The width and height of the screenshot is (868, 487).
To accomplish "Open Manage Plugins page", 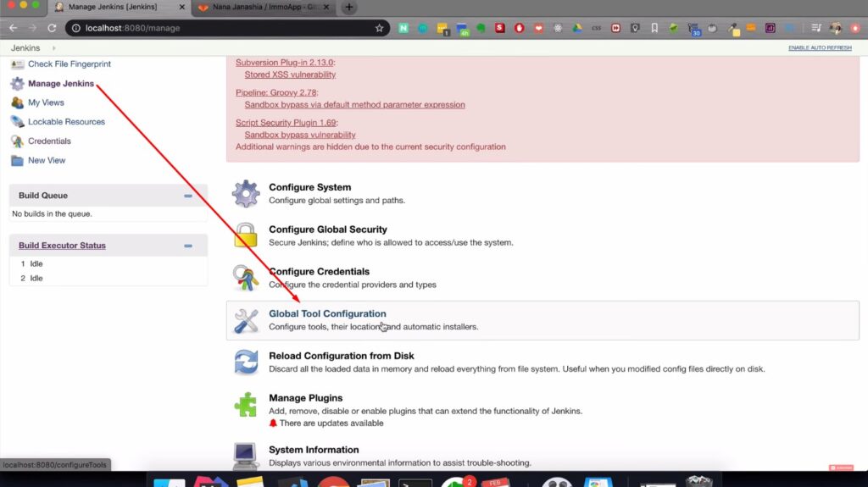I will [x=305, y=398].
